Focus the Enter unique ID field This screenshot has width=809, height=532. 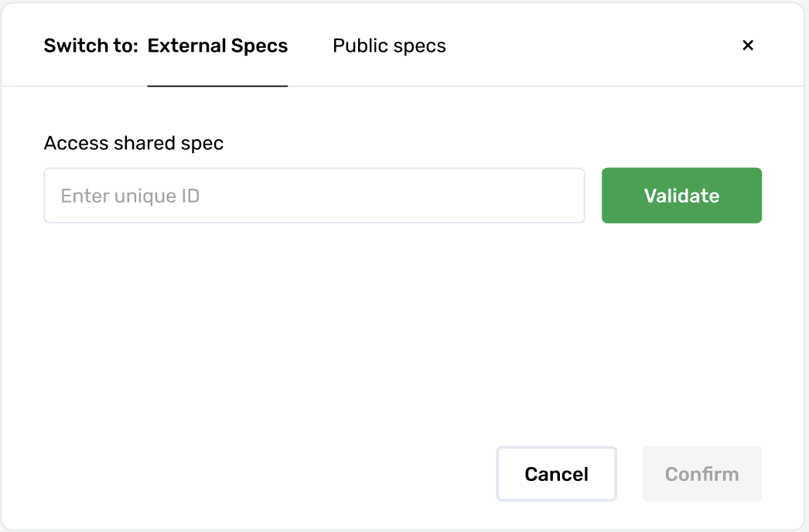pyautogui.click(x=314, y=196)
